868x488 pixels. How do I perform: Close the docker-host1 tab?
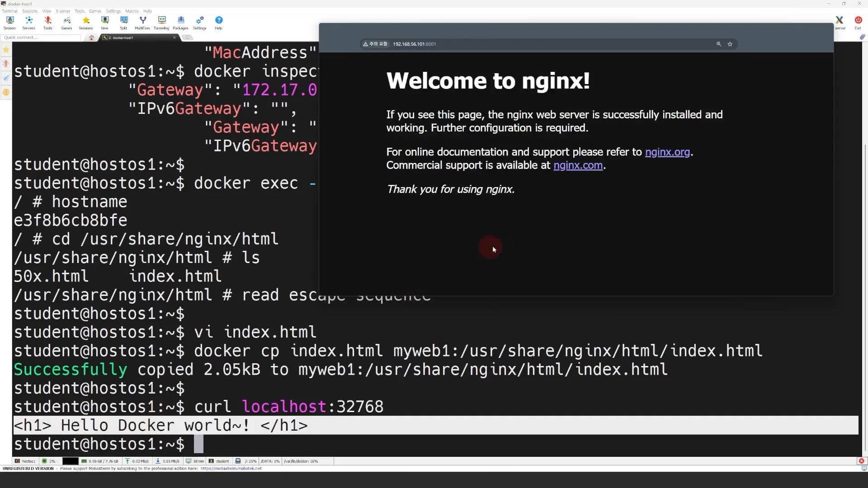click(175, 38)
